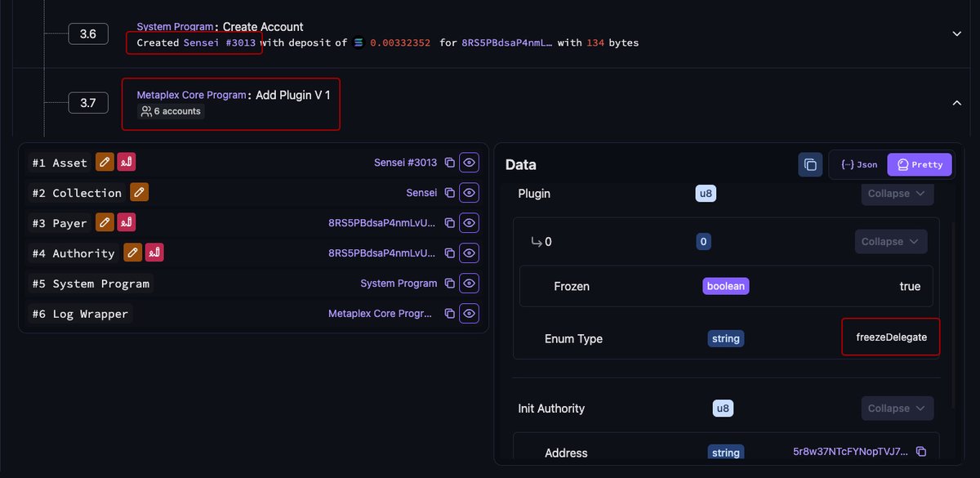Viewport: 980px width, 478px height.
Task: Click the #1 Asset label
Action: 60,163
